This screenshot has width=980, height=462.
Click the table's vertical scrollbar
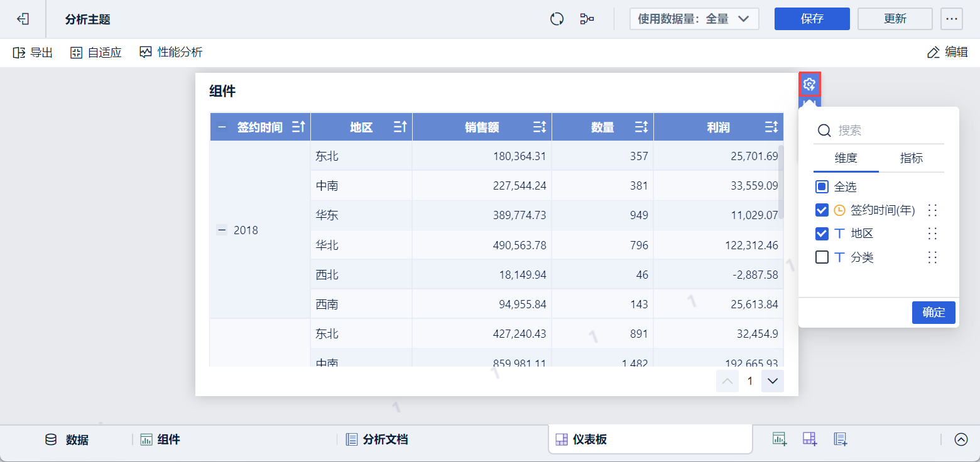[781, 182]
